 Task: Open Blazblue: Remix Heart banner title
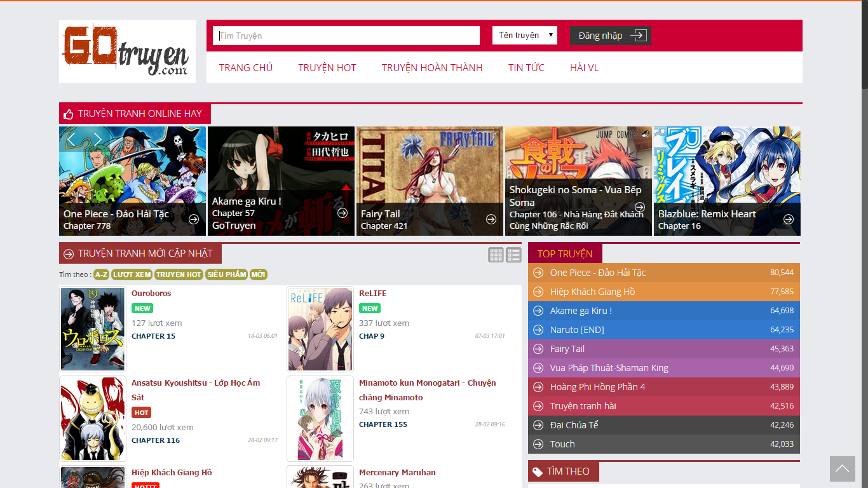pos(706,214)
